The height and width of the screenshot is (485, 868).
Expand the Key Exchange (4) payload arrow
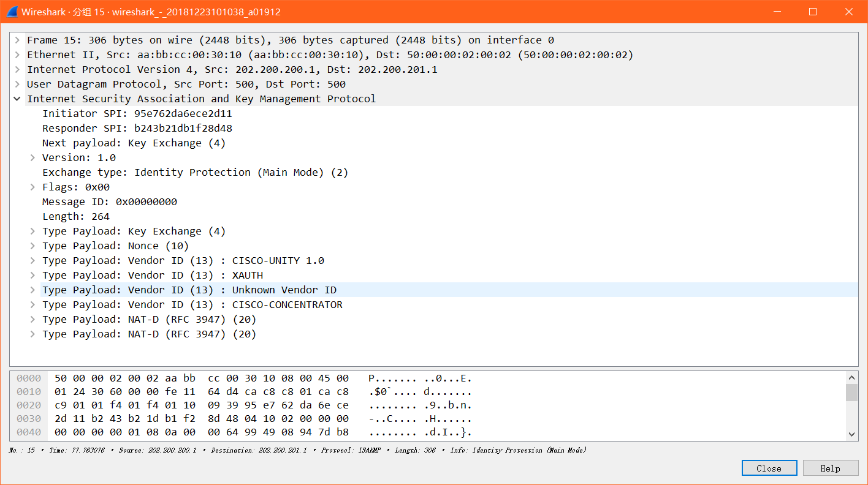point(33,231)
